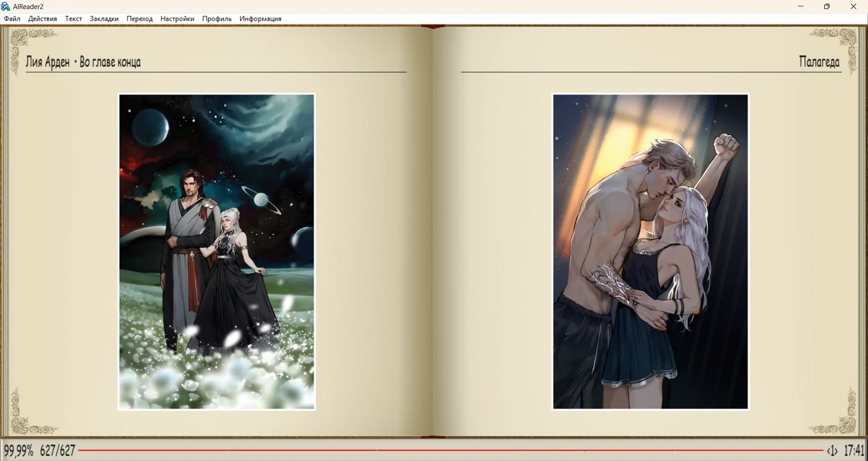Open the Информация menu
The height and width of the screenshot is (461, 868).
260,19
